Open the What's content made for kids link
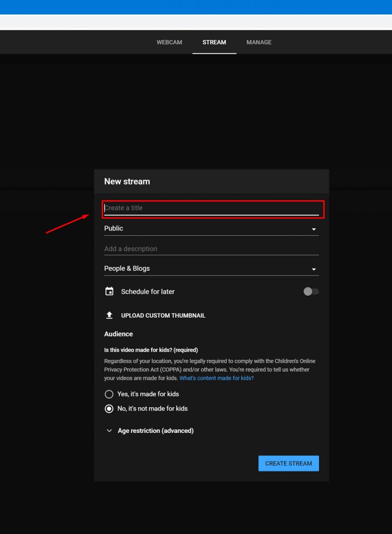The width and height of the screenshot is (392, 534). pyautogui.click(x=216, y=378)
